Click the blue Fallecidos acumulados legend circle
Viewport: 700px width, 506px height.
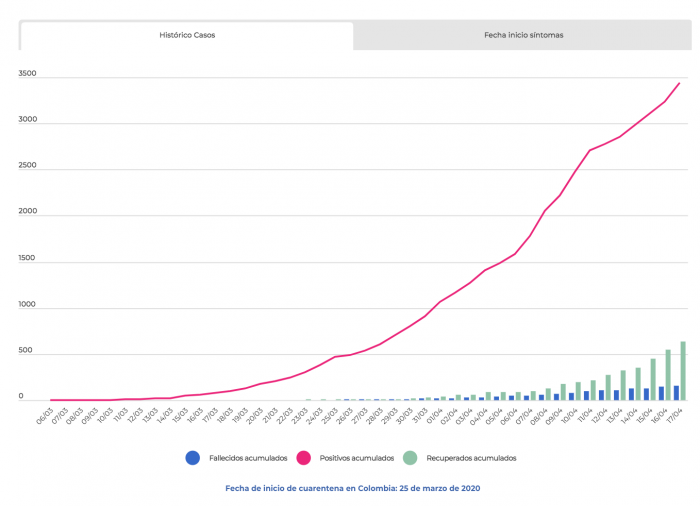(x=193, y=458)
